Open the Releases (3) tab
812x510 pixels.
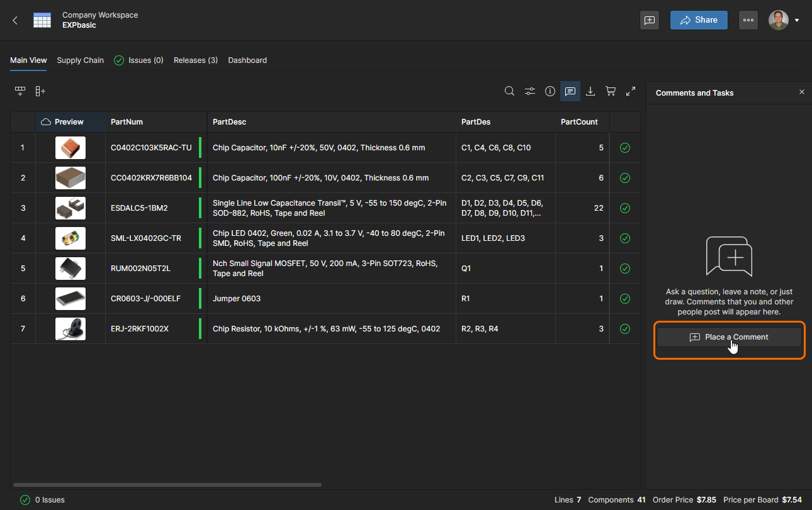point(196,60)
